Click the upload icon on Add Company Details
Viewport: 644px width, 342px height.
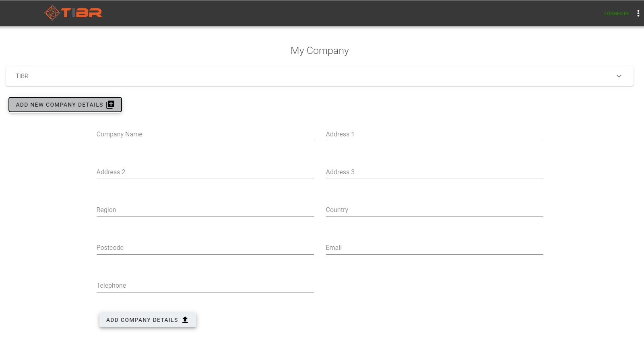click(185, 319)
